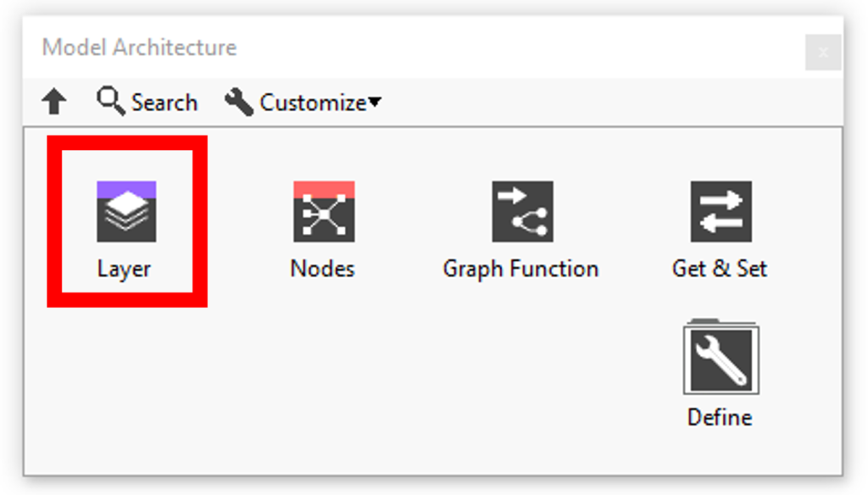Open the Graph Function palette icon

tap(522, 212)
